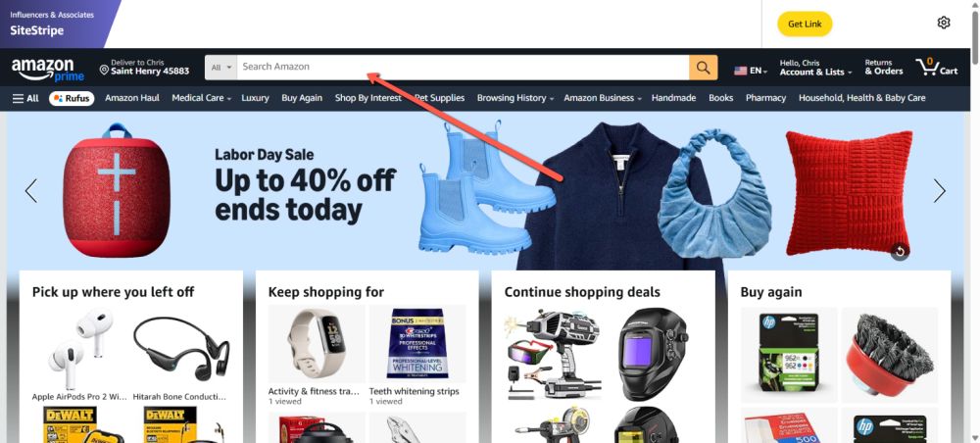Click into the Search Amazon field
Viewport: 980px width, 443px height.
(464, 68)
